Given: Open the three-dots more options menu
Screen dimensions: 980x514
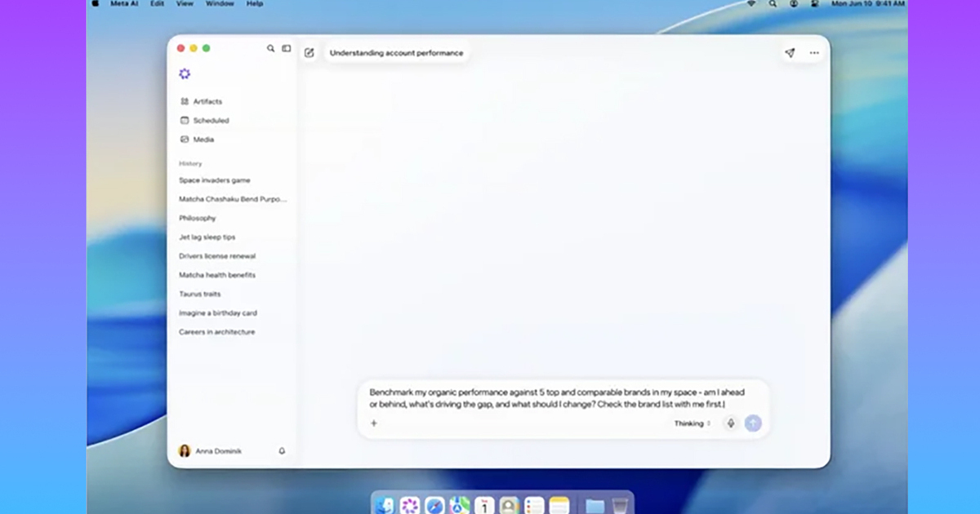Looking at the screenshot, I should click(814, 53).
